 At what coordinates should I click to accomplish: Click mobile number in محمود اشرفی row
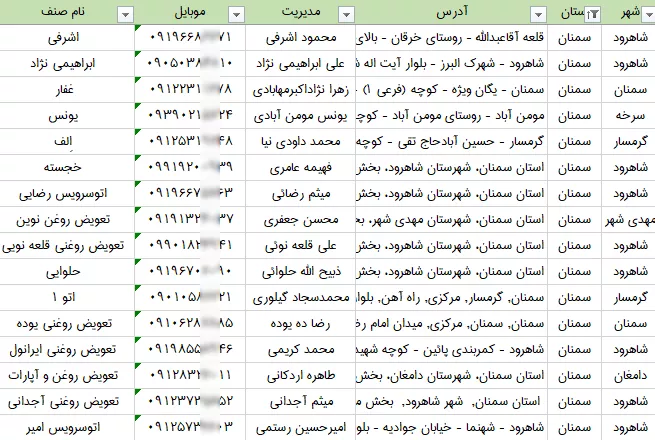[x=190, y=38]
